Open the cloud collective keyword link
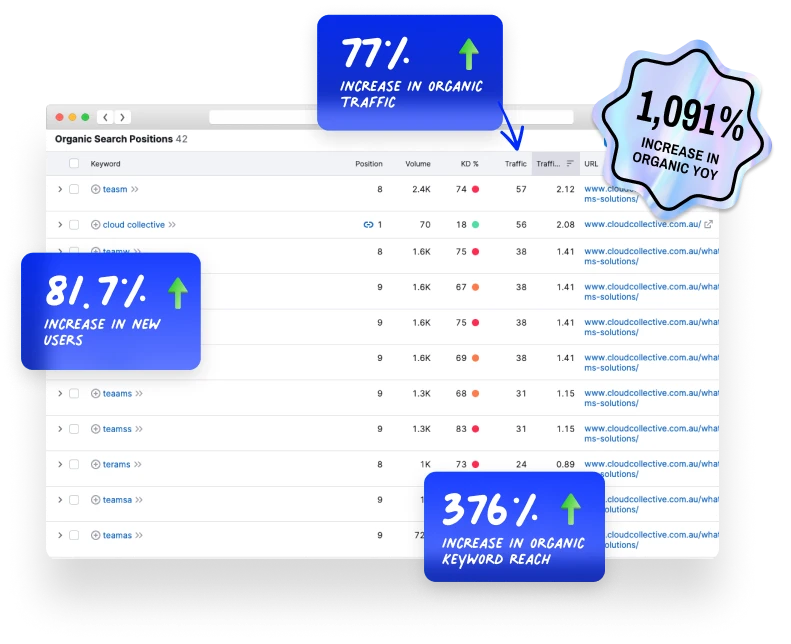This screenshot has height=644, width=791. [133, 225]
